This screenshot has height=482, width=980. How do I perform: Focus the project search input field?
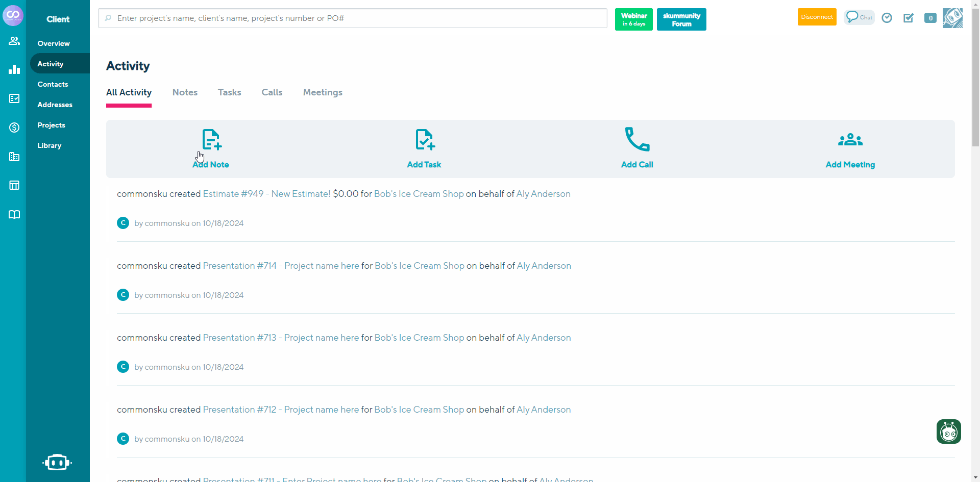coord(357,18)
